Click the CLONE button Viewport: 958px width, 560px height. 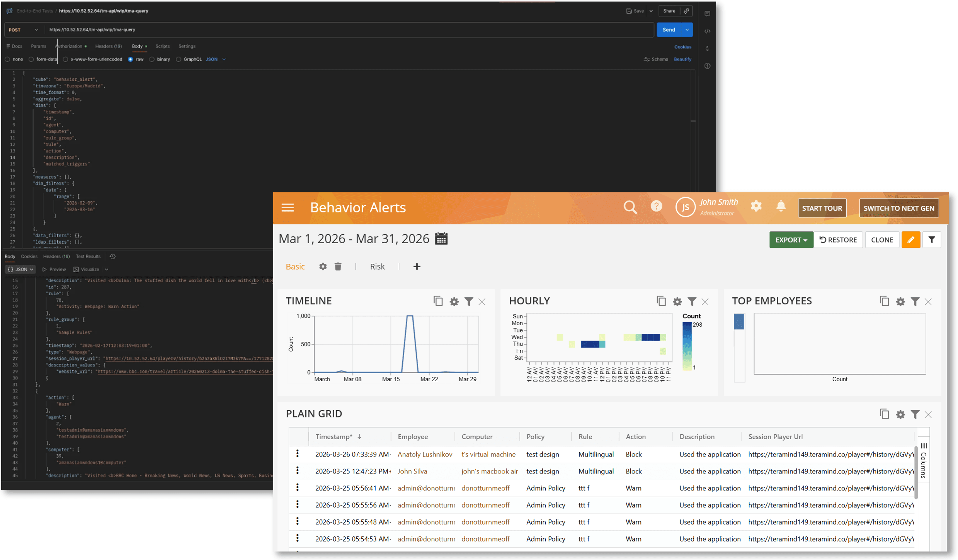click(x=881, y=240)
